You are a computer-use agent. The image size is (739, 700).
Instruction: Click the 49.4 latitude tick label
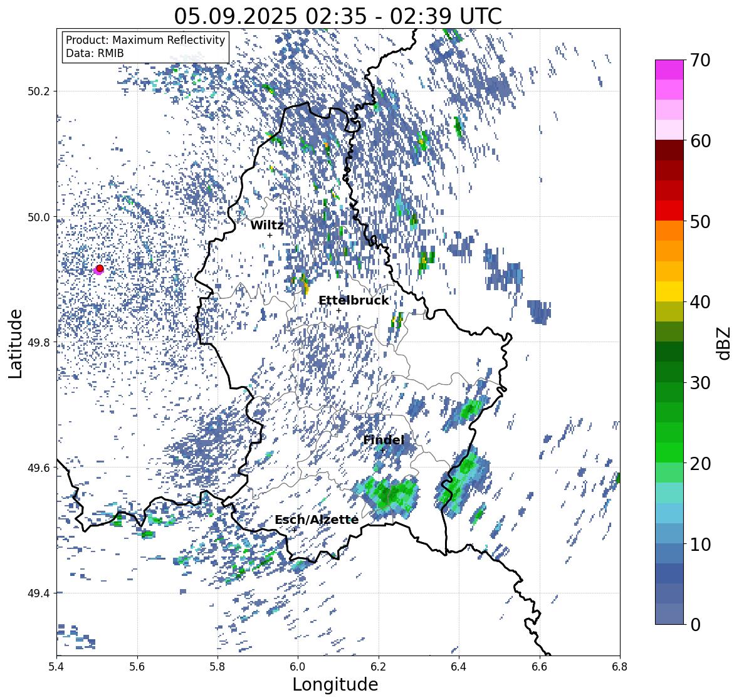39,593
